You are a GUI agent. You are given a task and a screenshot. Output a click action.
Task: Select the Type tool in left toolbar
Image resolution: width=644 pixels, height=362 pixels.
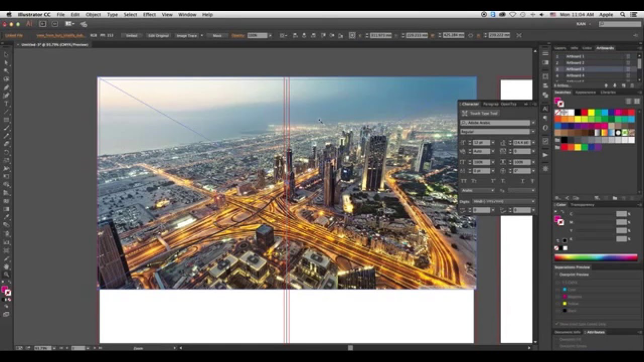pos(7,104)
